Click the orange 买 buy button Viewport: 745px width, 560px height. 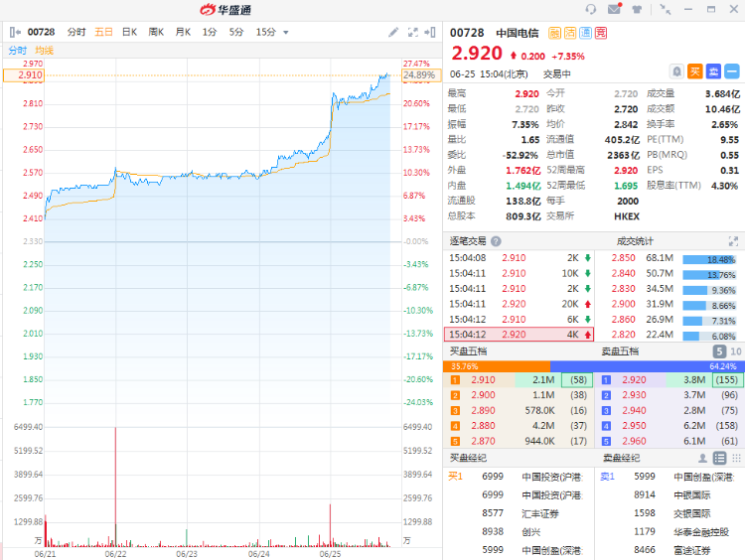point(695,71)
